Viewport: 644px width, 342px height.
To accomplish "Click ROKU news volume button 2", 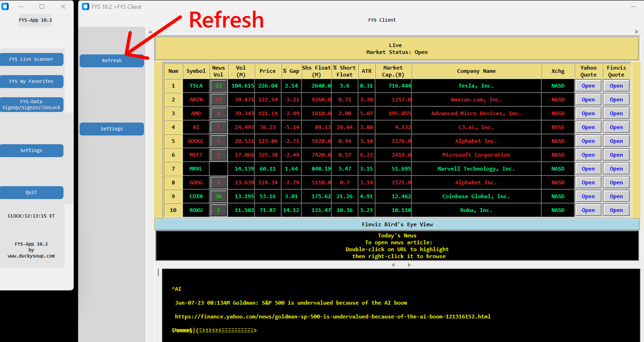I will click(219, 210).
